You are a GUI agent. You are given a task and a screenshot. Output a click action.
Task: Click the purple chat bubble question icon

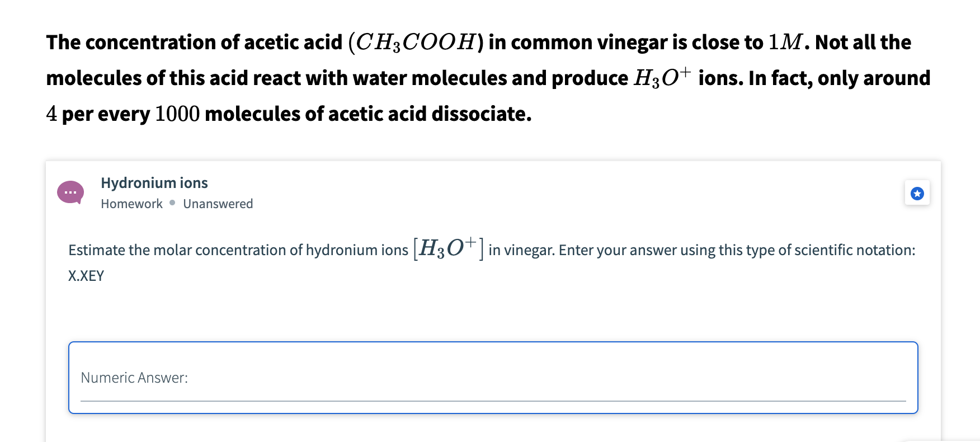pos(70,192)
